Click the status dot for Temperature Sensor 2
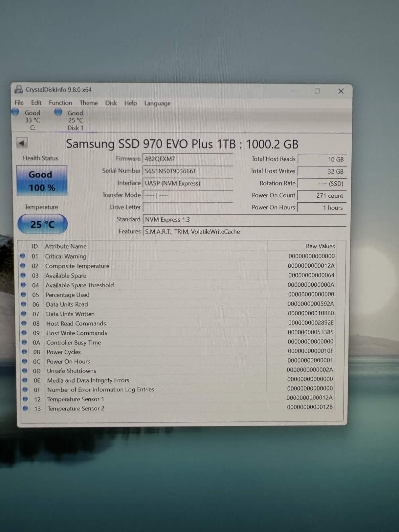The height and width of the screenshot is (532, 399). click(x=25, y=409)
